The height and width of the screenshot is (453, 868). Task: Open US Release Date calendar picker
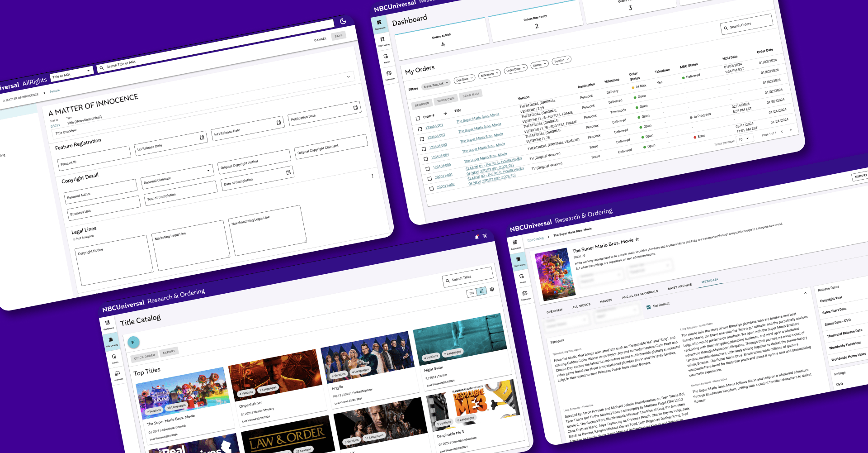click(x=202, y=138)
